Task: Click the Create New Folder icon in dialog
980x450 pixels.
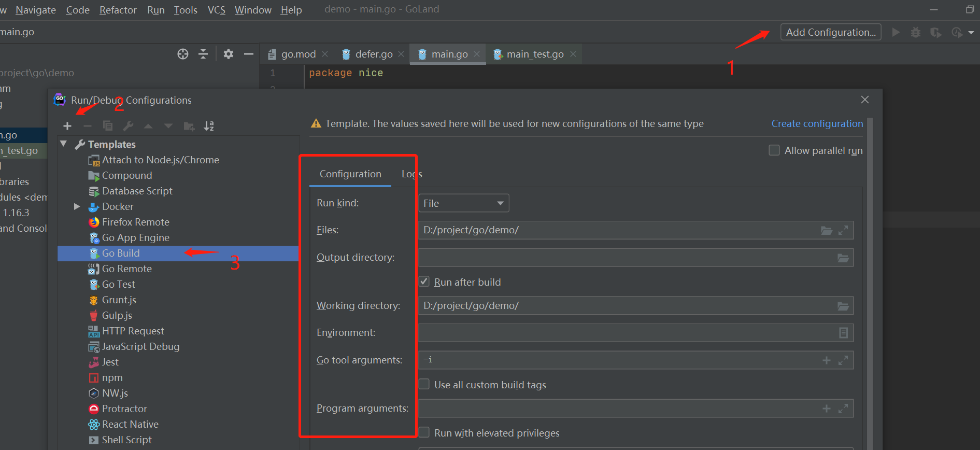Action: [189, 126]
